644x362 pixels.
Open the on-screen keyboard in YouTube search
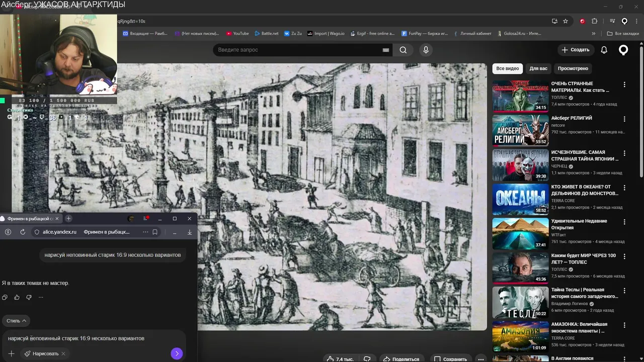point(386,50)
